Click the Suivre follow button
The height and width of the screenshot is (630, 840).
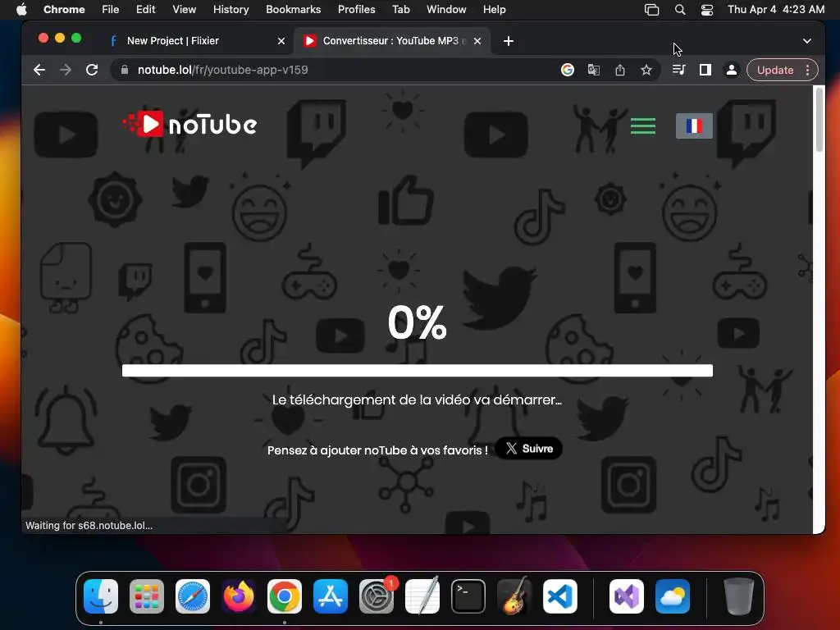529,449
